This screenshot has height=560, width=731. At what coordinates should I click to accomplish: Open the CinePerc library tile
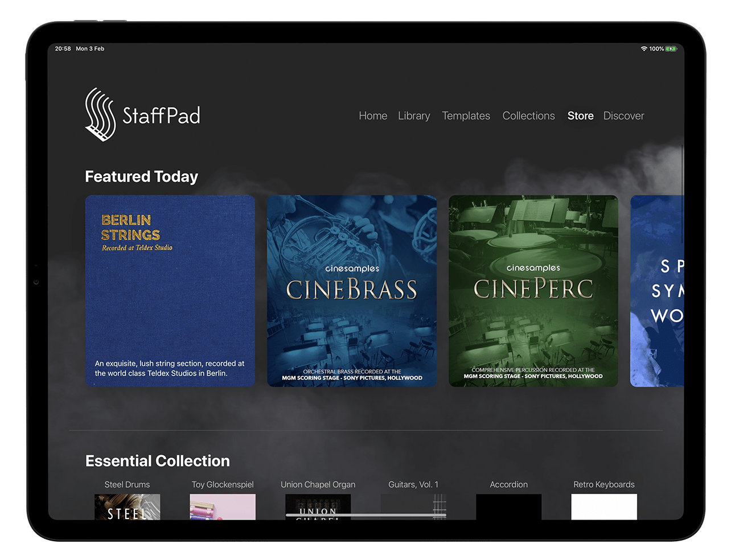tap(533, 291)
